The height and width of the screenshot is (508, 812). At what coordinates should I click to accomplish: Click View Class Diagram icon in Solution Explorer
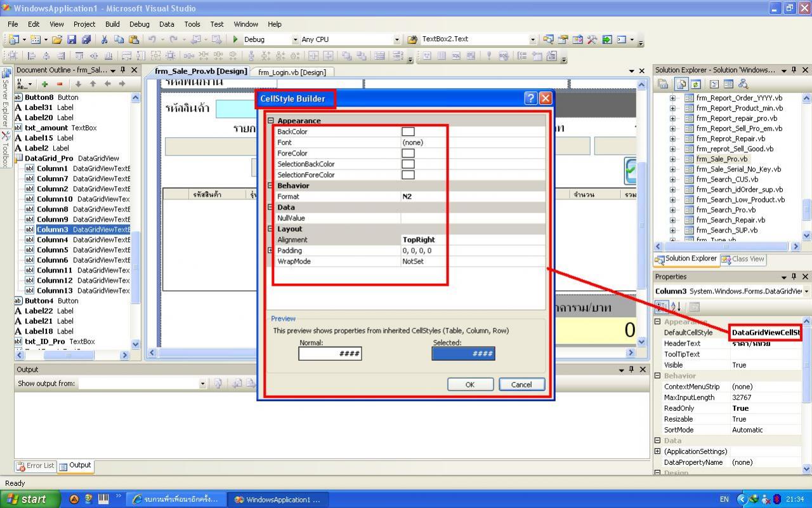click(x=743, y=84)
